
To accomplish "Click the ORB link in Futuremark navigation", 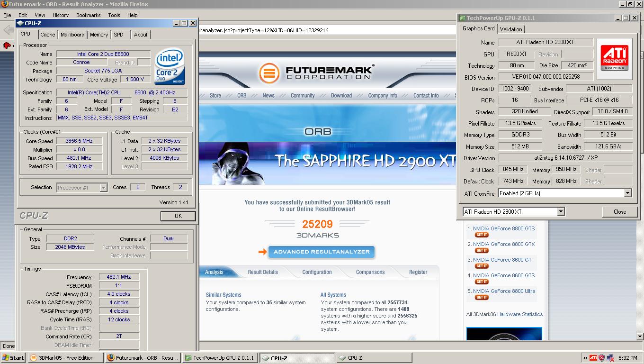I will [x=242, y=95].
